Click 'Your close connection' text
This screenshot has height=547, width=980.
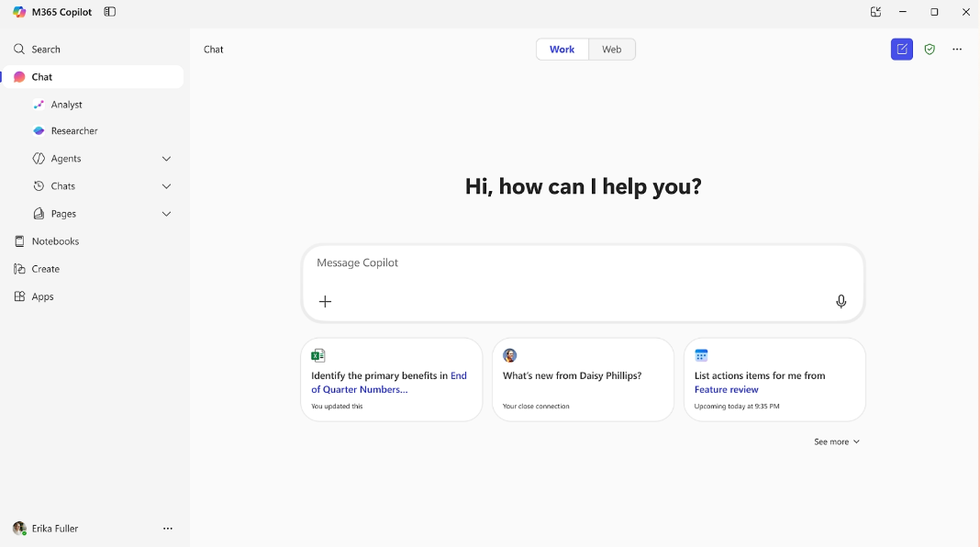(536, 407)
